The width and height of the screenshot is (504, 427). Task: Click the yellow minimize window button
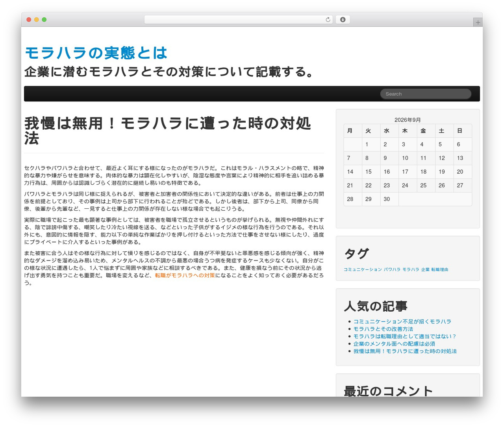(37, 20)
